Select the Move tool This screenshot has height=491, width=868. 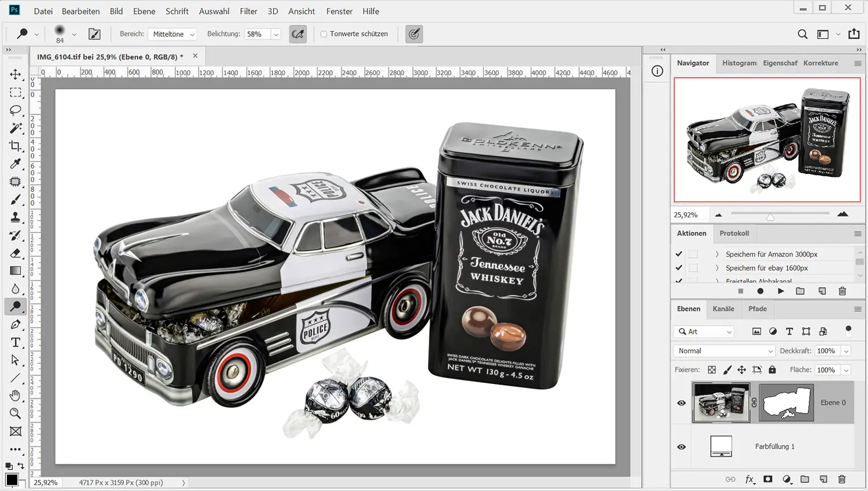[16, 74]
